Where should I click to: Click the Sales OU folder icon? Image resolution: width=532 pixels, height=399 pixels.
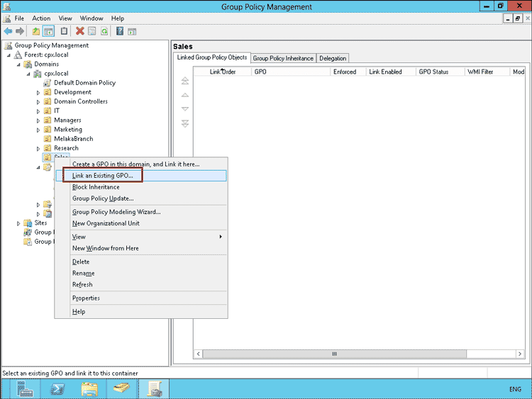(47, 157)
